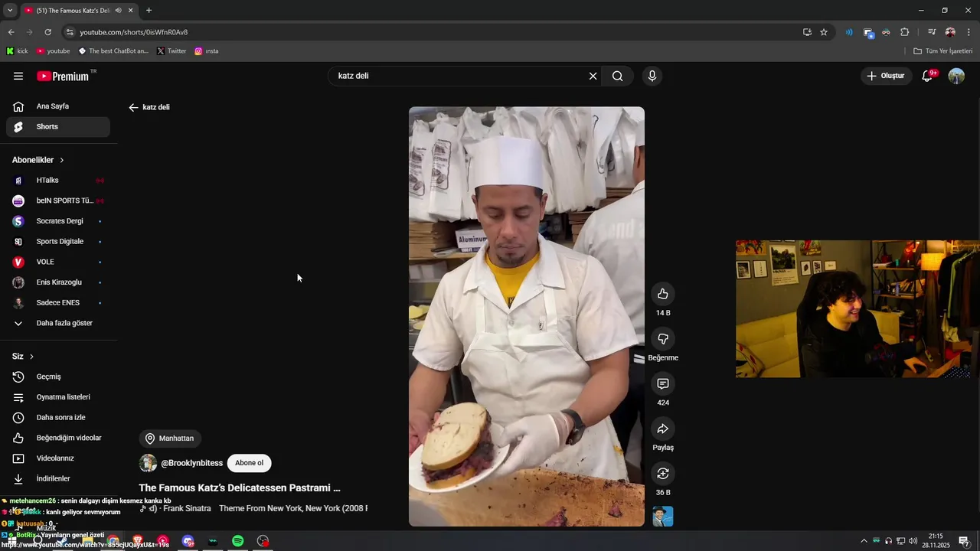Viewport: 980px width, 551px height.
Task: Open Oynatma listeleri playlists
Action: point(58,397)
